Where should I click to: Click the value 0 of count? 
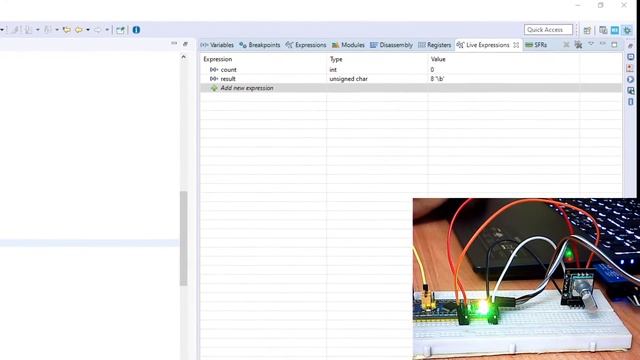(x=432, y=70)
